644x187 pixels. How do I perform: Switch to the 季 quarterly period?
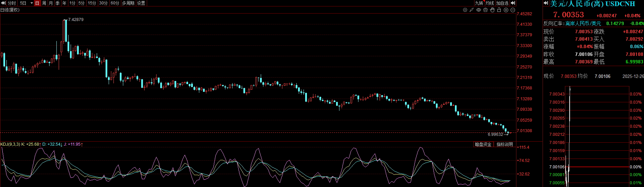tap(58, 3)
